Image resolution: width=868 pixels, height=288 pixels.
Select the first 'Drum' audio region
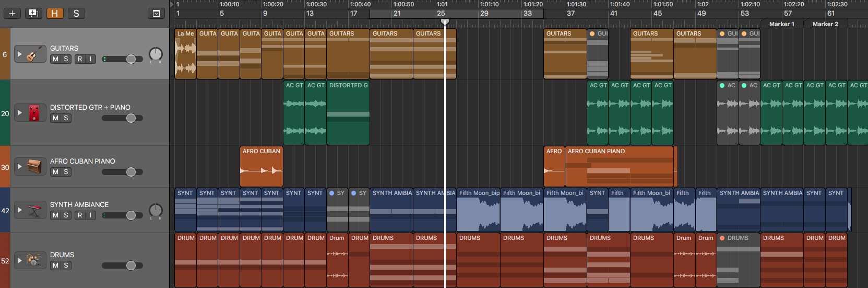(337, 260)
